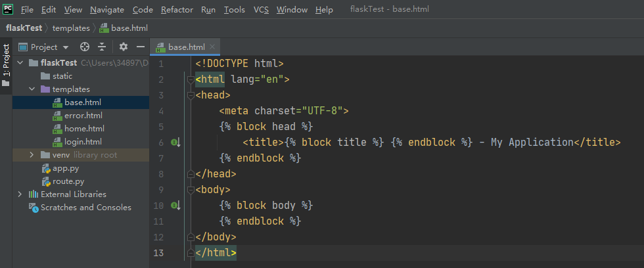Open the Project view dropdown
The width and height of the screenshot is (644, 268).
44,47
